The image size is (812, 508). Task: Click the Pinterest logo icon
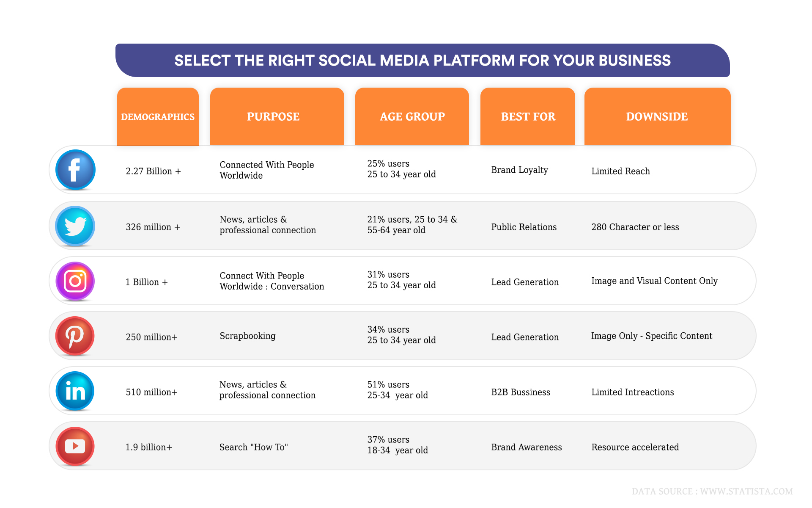[x=75, y=336]
